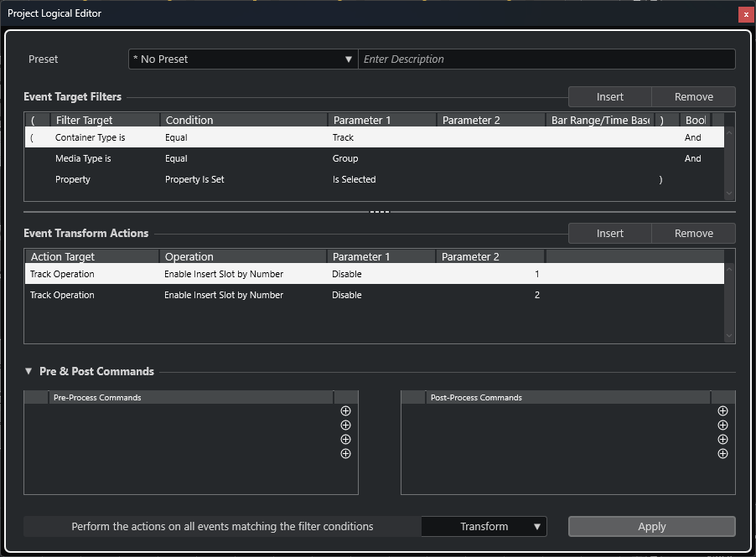The height and width of the screenshot is (557, 756).
Task: Apply the logical editor actions
Action: (651, 527)
